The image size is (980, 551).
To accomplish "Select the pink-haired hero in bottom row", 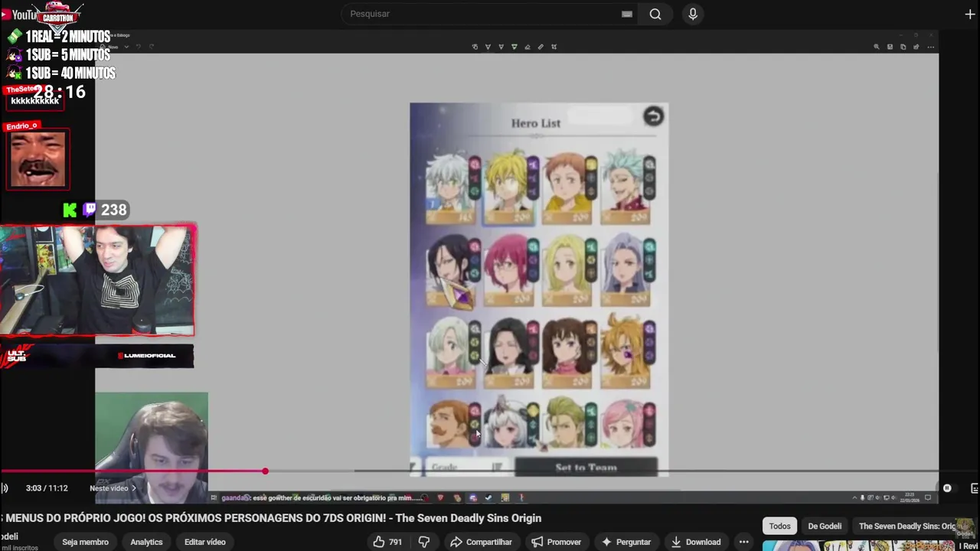I will pyautogui.click(x=627, y=423).
